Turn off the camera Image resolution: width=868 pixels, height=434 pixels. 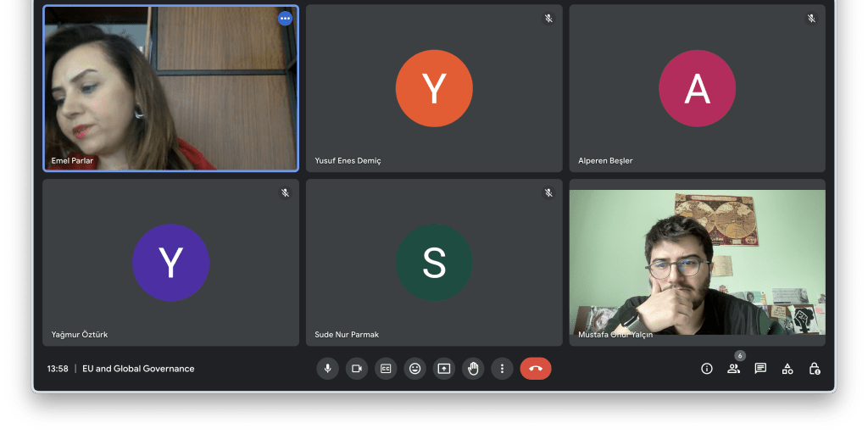pos(357,369)
